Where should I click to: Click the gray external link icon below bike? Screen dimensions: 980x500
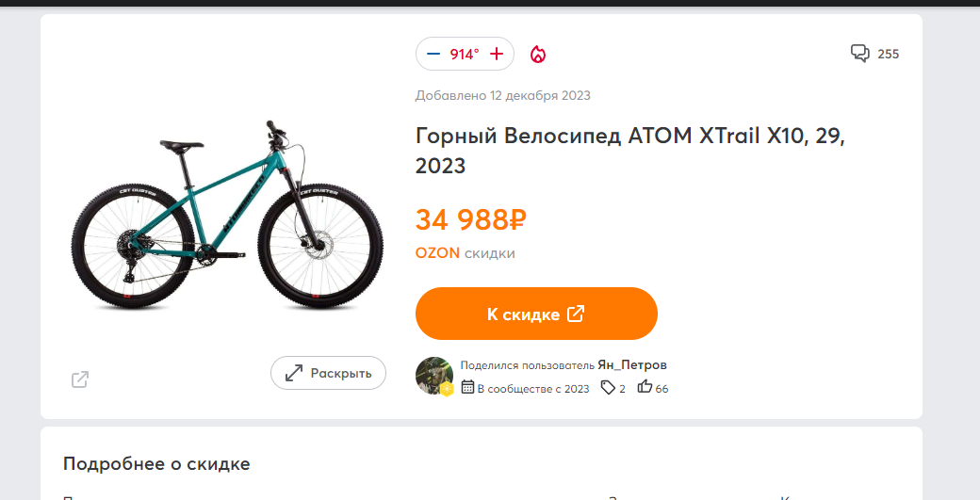point(80,379)
